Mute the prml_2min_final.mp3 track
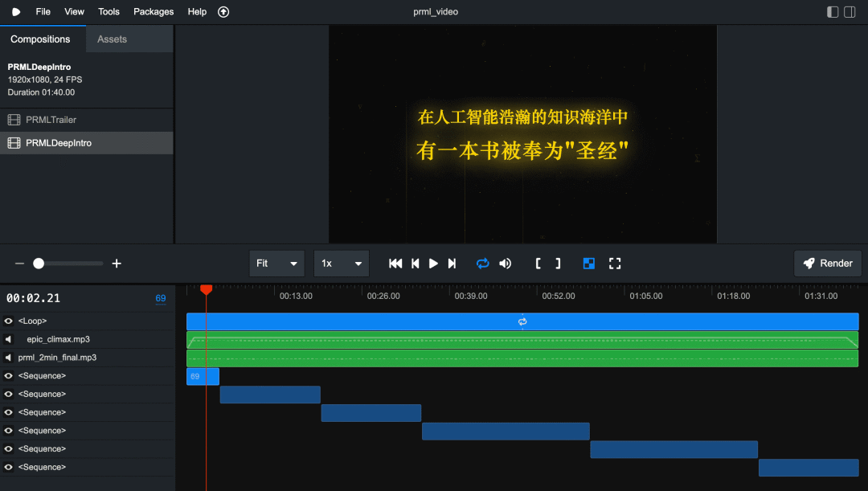868x491 pixels. pyautogui.click(x=7, y=357)
